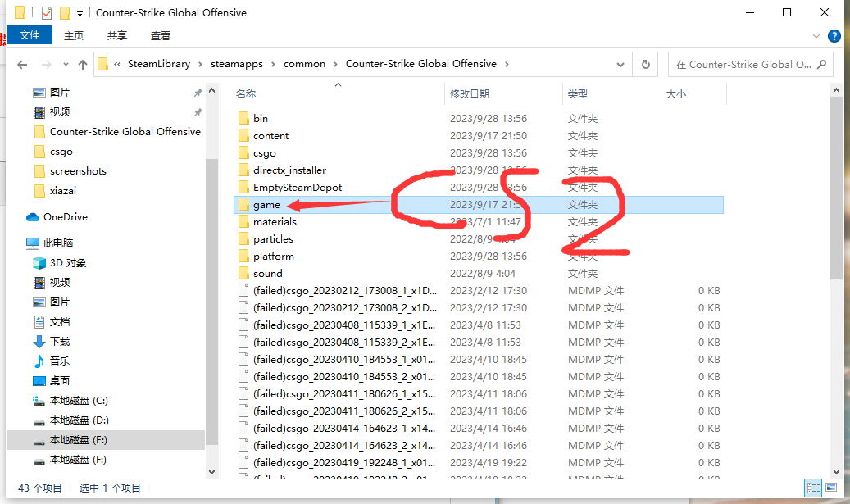This screenshot has height=504, width=850.
Task: Expand chevron after SteamLibrary in path
Action: (x=200, y=64)
